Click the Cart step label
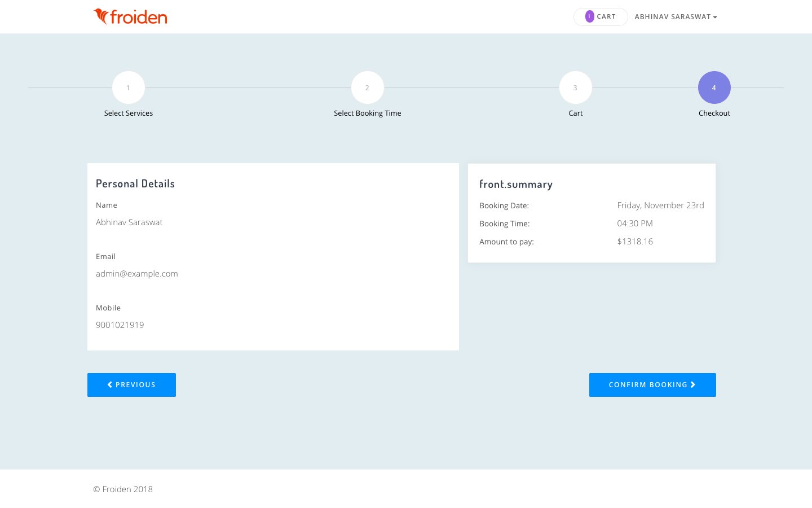The height and width of the screenshot is (508, 812). click(575, 113)
